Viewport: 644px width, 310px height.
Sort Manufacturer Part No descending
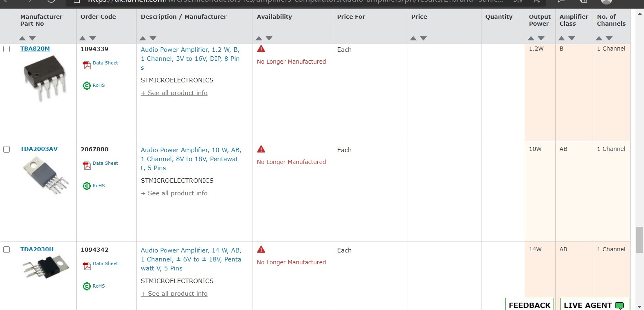tap(33, 38)
